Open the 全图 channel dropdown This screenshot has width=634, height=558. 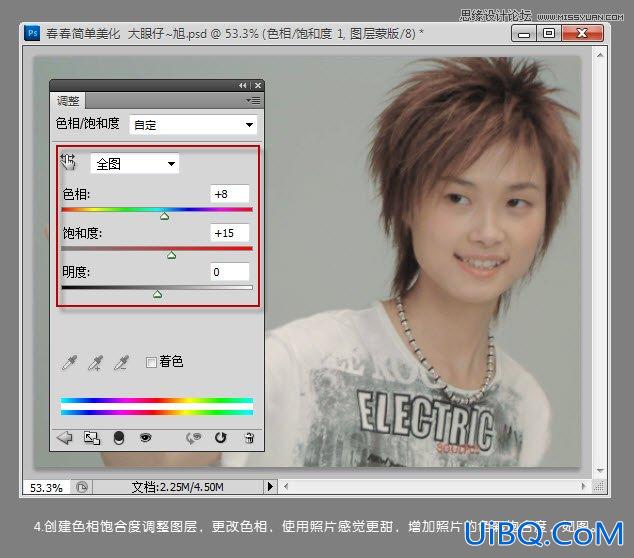click(x=135, y=163)
